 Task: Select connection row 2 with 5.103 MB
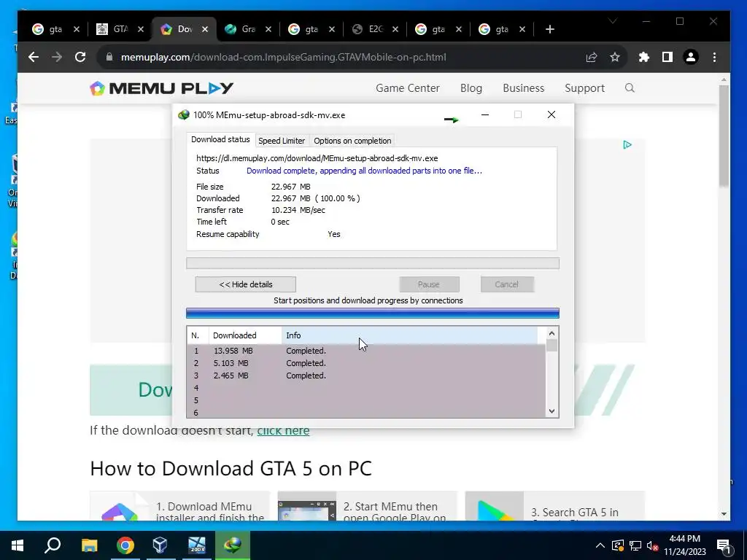pos(366,363)
